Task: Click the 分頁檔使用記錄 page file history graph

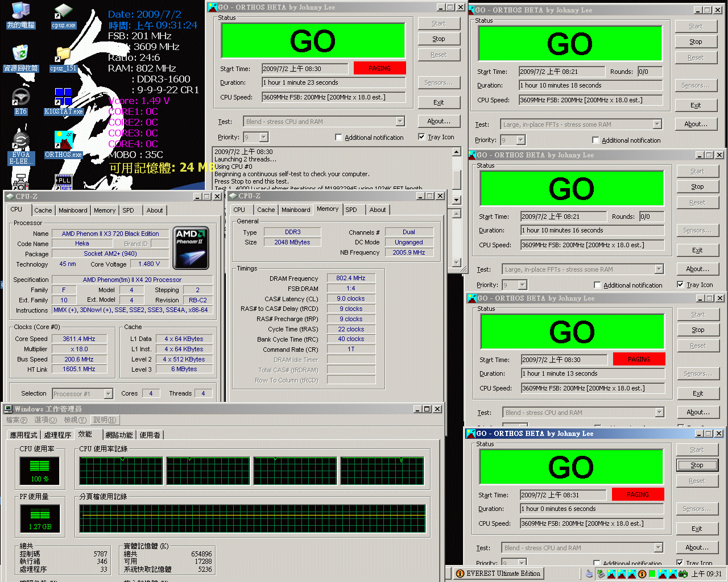Action: [x=253, y=518]
